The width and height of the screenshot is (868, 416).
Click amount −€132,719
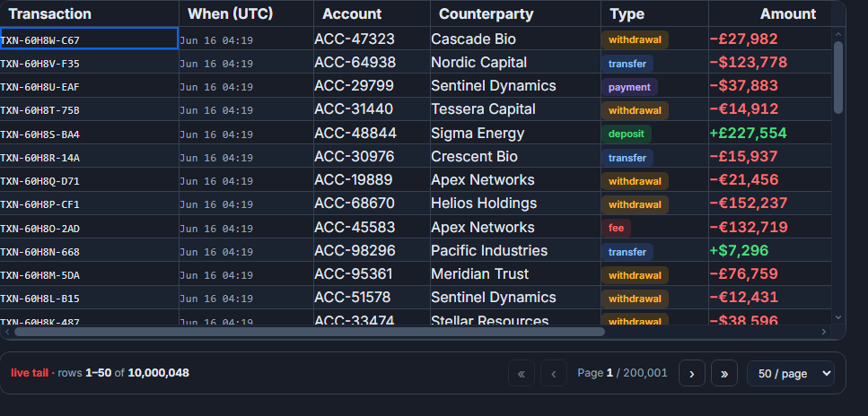click(749, 228)
